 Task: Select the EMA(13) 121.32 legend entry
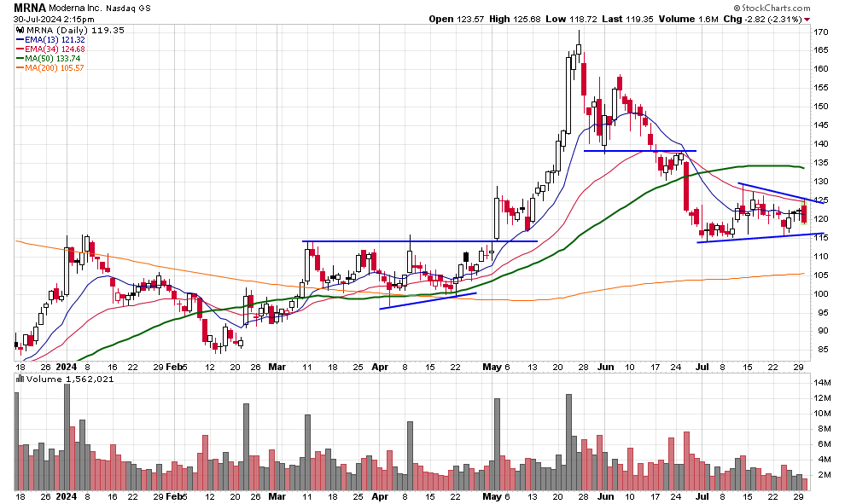55,40
